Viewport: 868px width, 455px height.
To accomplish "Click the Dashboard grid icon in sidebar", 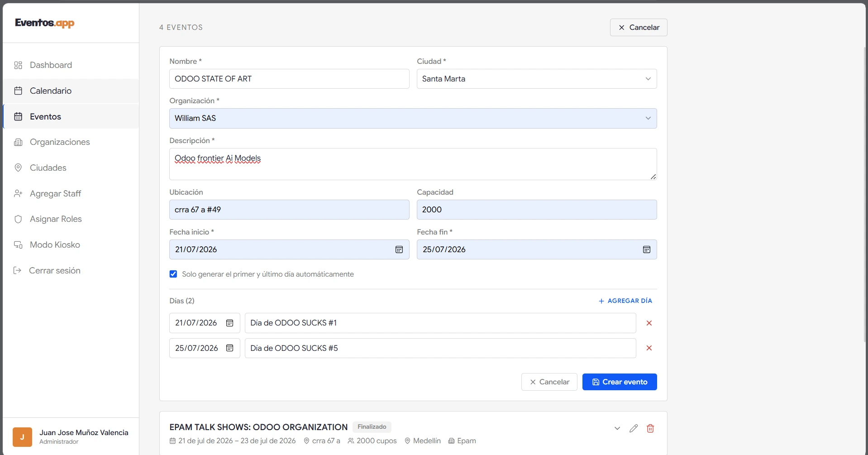I will click(18, 65).
